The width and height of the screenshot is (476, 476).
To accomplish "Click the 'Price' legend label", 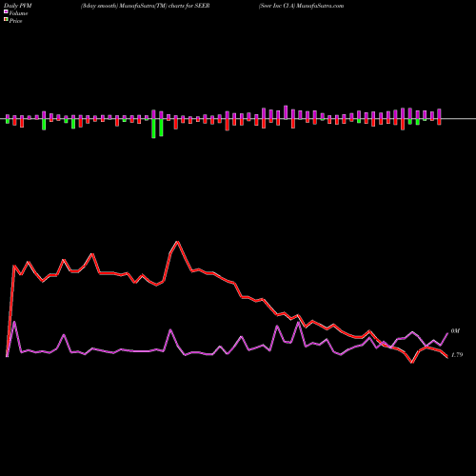I will (15, 21).
